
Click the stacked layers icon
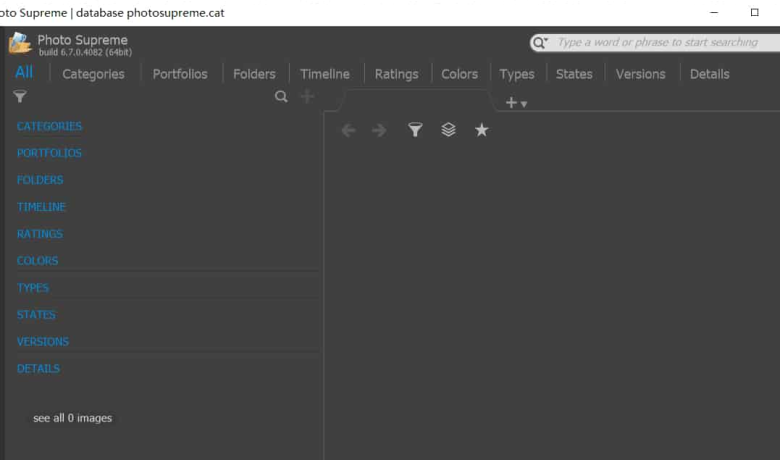coord(448,130)
